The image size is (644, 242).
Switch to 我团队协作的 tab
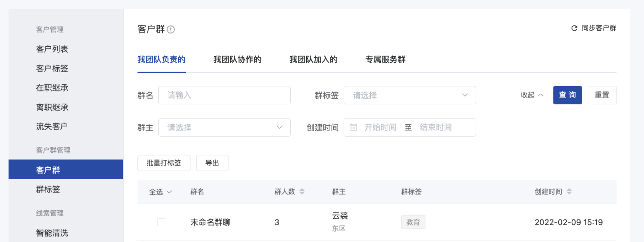(x=237, y=59)
